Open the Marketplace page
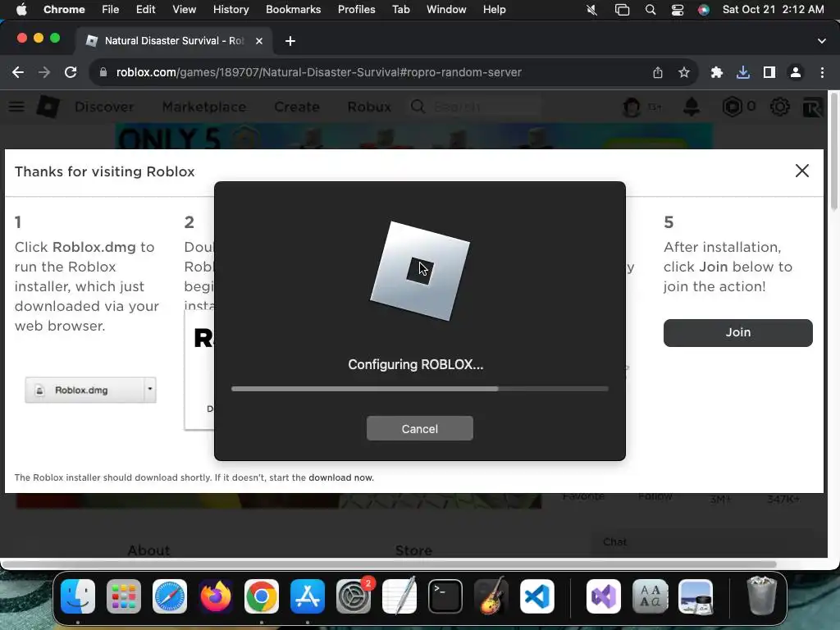Screen dimensions: 840x630 (204, 107)
